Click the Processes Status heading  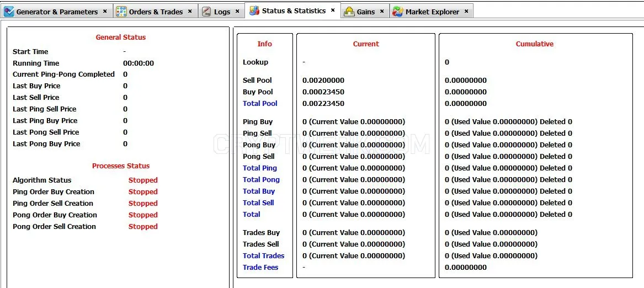121,166
